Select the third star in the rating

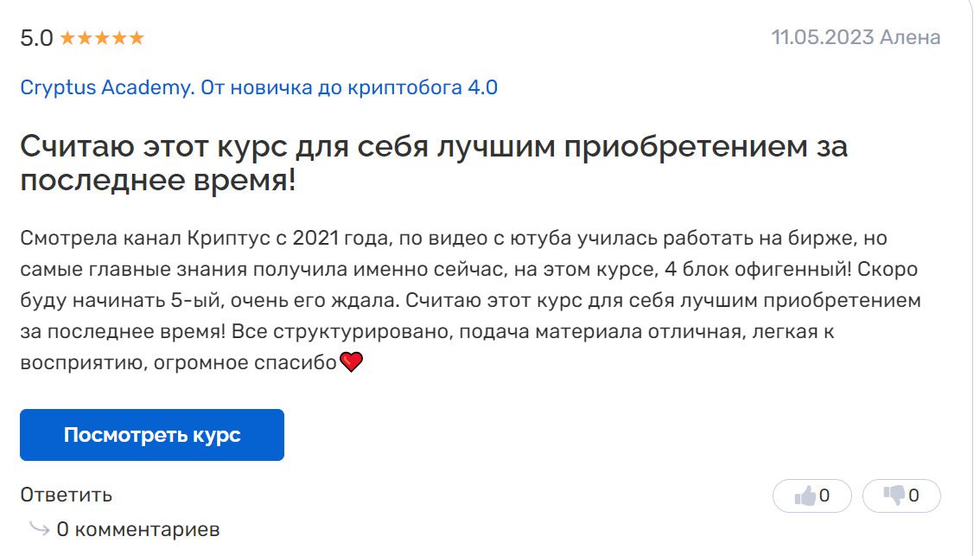coord(102,38)
